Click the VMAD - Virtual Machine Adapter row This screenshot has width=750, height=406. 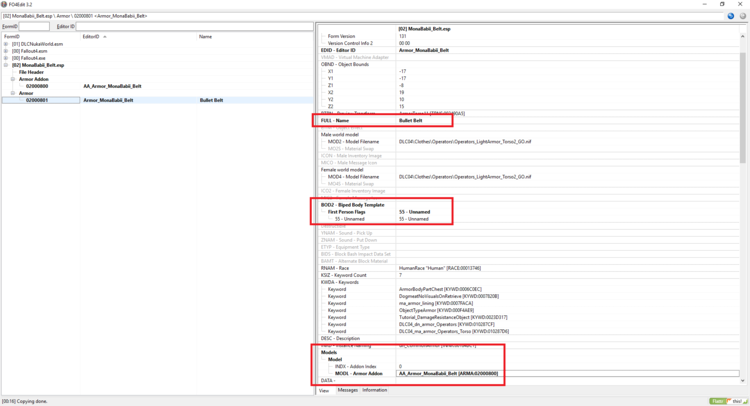coord(529,57)
